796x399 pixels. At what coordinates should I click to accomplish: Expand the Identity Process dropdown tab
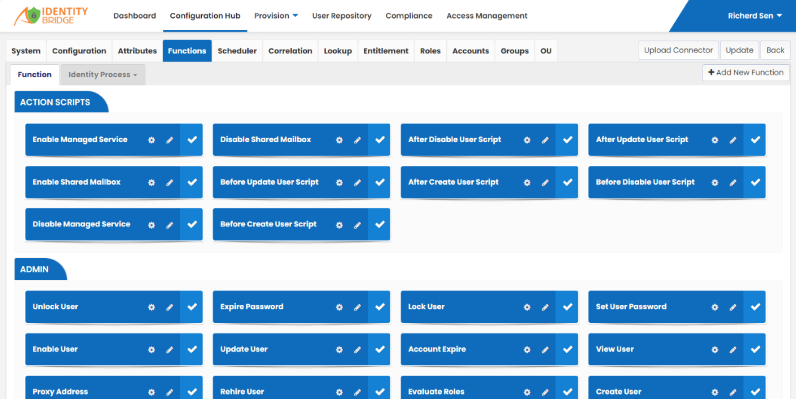[x=103, y=75]
